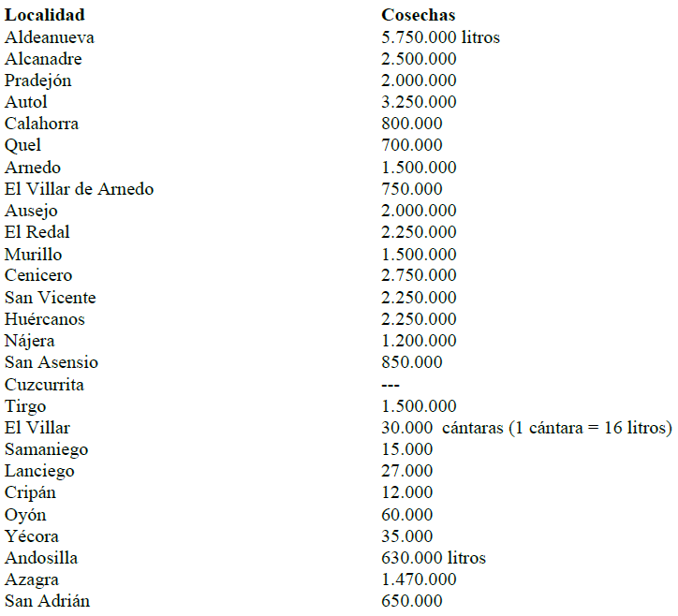Click the El Villar de Arnedo entry
This screenshot has height=616, width=678.
pos(79,189)
